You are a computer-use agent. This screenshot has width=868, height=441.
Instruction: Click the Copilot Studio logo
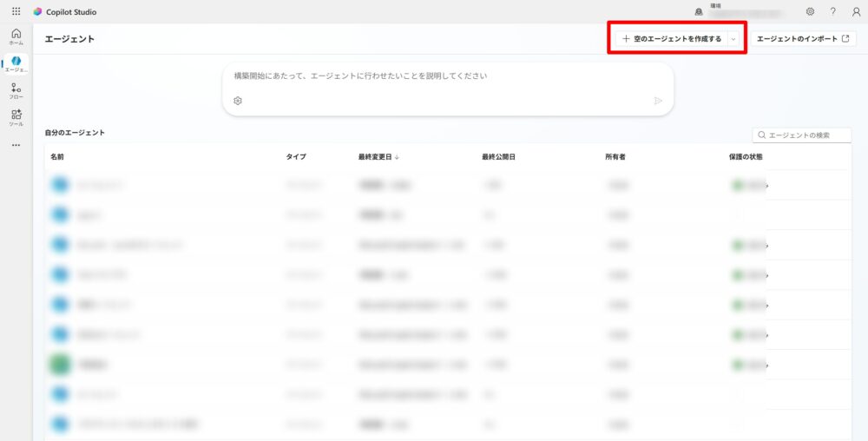[x=37, y=12]
